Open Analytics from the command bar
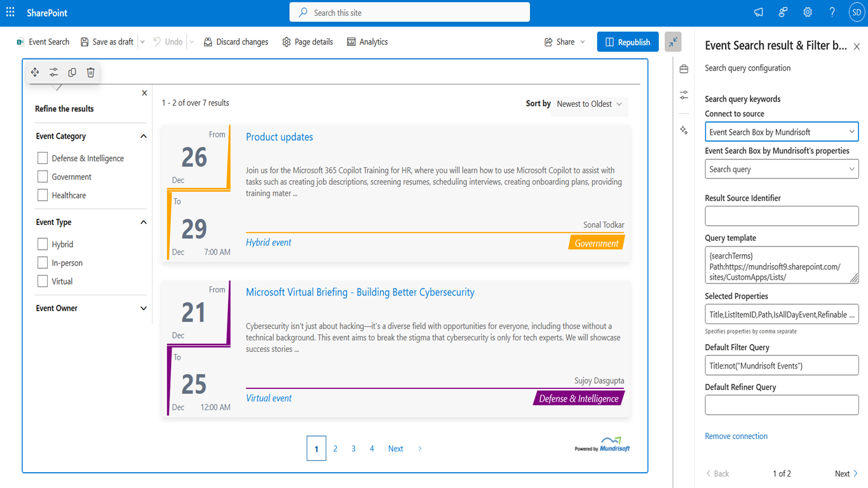 tap(367, 42)
